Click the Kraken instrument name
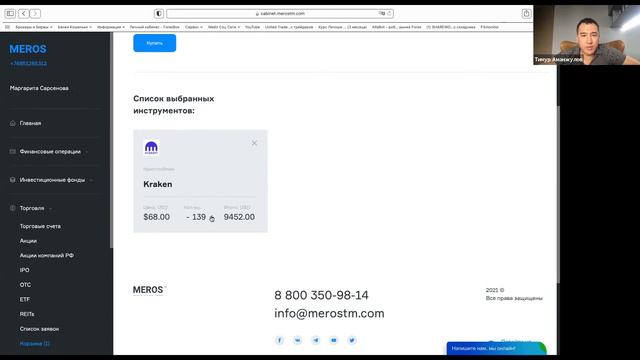The image size is (640, 360). click(x=158, y=184)
